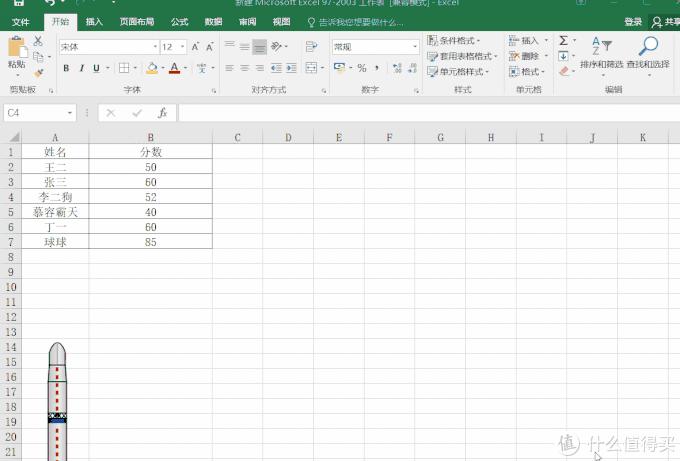Open 排序和筛选 sort and filter
Viewport: 680px width, 461px height.
point(602,55)
